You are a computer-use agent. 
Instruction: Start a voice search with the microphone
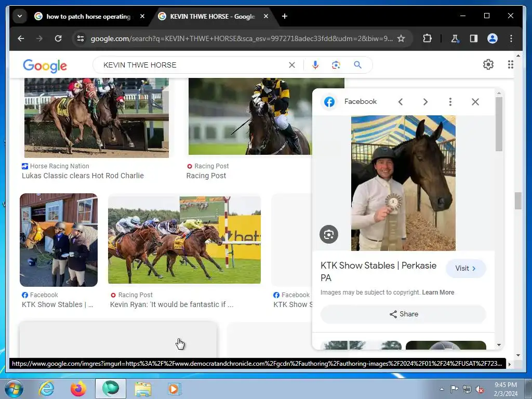click(315, 65)
